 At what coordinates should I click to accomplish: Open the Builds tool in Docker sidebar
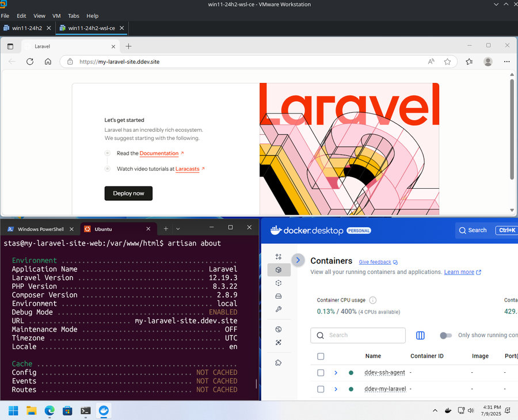tap(279, 308)
